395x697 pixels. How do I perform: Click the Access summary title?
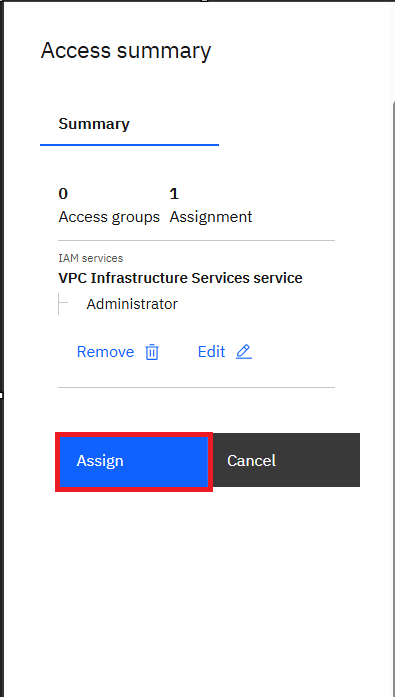coord(126,50)
